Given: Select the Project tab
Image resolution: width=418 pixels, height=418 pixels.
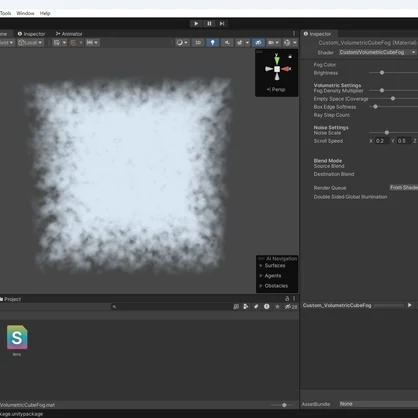Looking at the screenshot, I should click(11, 299).
